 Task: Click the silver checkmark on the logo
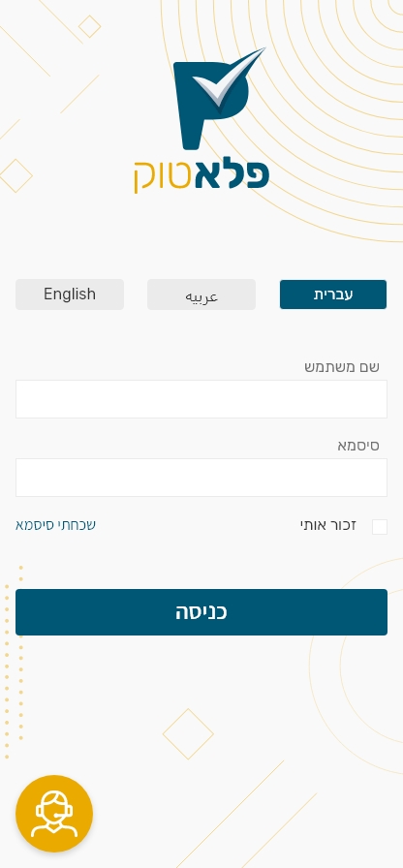click(228, 78)
